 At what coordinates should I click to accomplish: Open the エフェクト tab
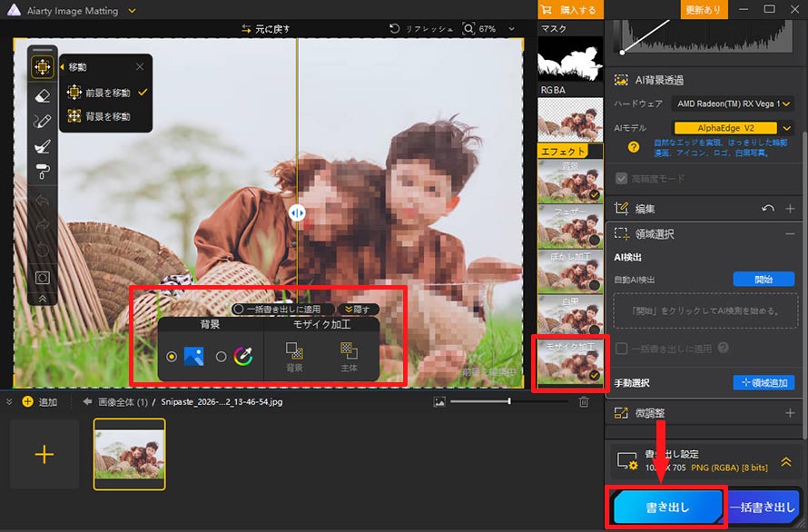click(563, 151)
